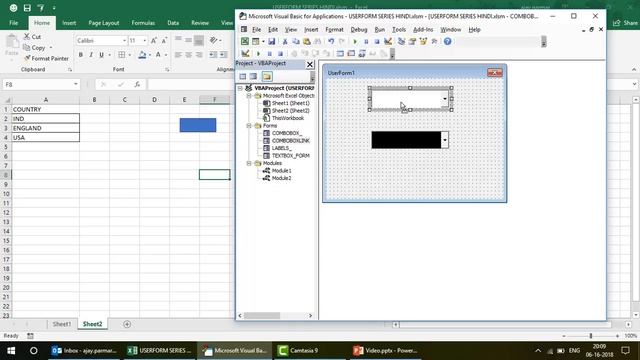Click View Microsoft Excel icon in VBA toolbar
640x360 pixels.
point(244,41)
